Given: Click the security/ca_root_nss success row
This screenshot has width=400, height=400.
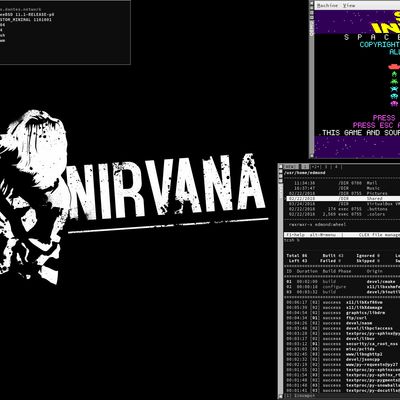Looking at the screenshot, I should coord(343,344).
